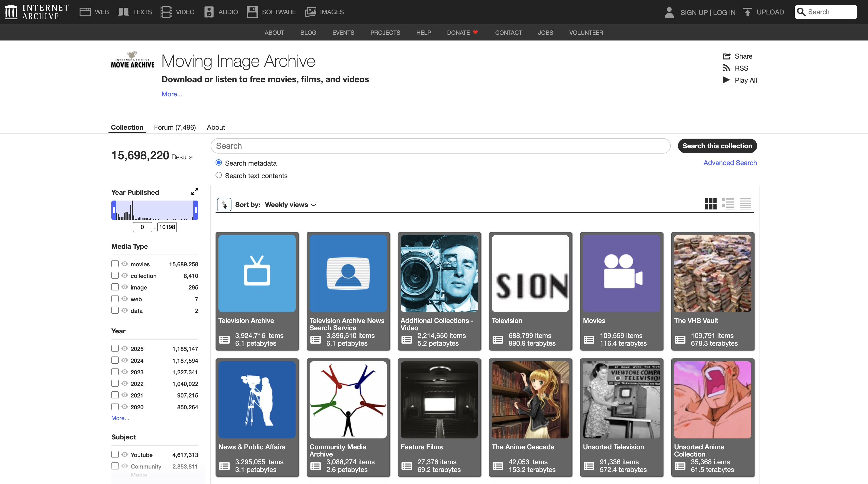The image size is (868, 484).
Task: Expand more Year filter options
Action: (120, 418)
